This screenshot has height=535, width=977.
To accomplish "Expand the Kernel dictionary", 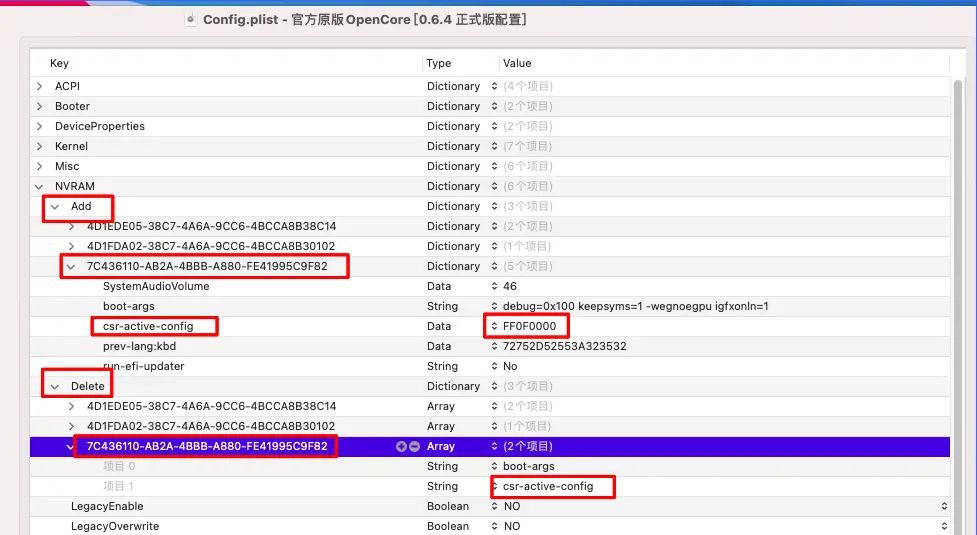I will pyautogui.click(x=40, y=146).
